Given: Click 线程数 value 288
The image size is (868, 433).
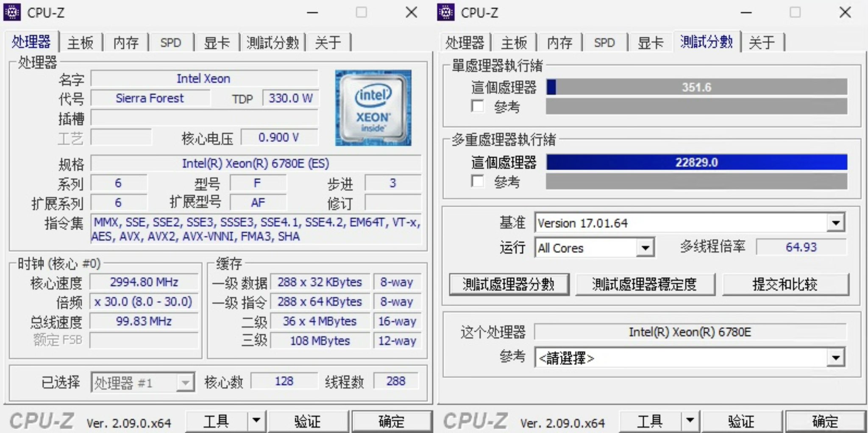Looking at the screenshot, I should (396, 381).
